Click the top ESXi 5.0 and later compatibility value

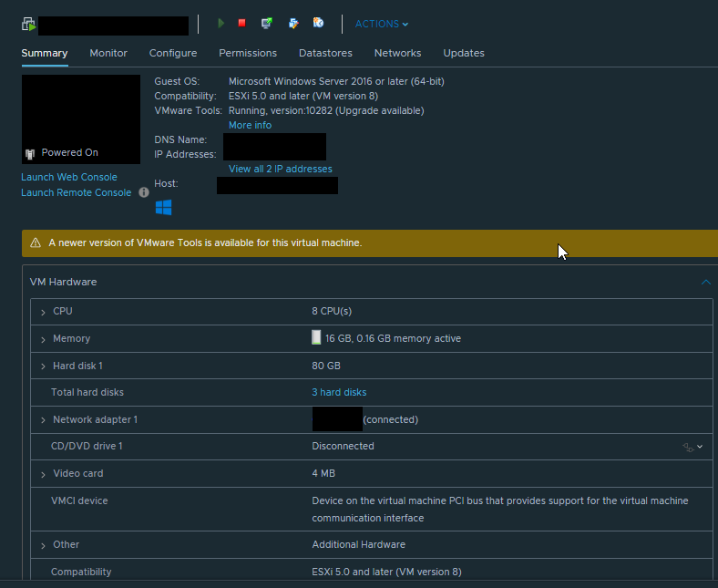(x=303, y=96)
